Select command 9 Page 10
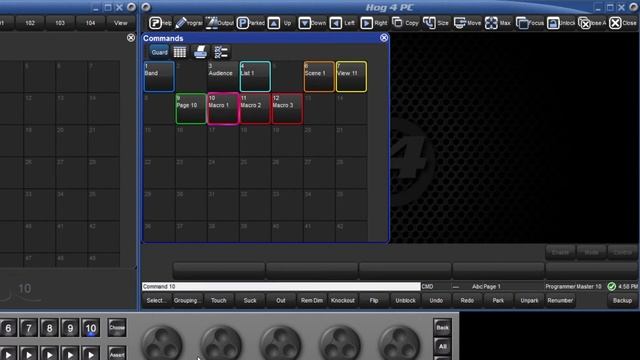 click(x=191, y=109)
